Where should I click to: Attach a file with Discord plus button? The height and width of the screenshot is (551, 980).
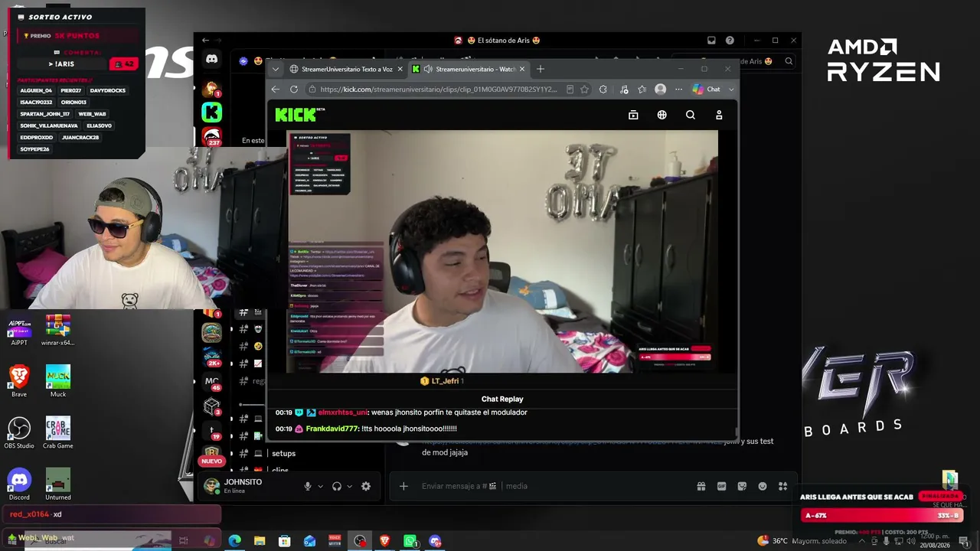(x=403, y=486)
